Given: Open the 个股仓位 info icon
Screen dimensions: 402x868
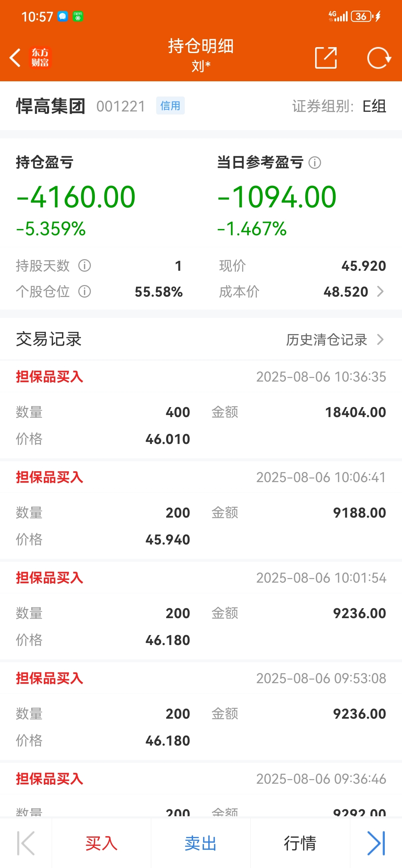Looking at the screenshot, I should pos(85,291).
